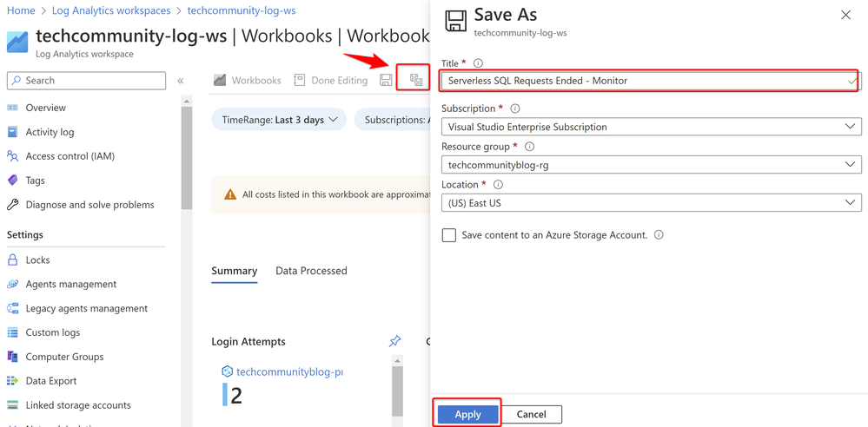Click the Agents management icon
This screenshot has width=868, height=427.
13,284
